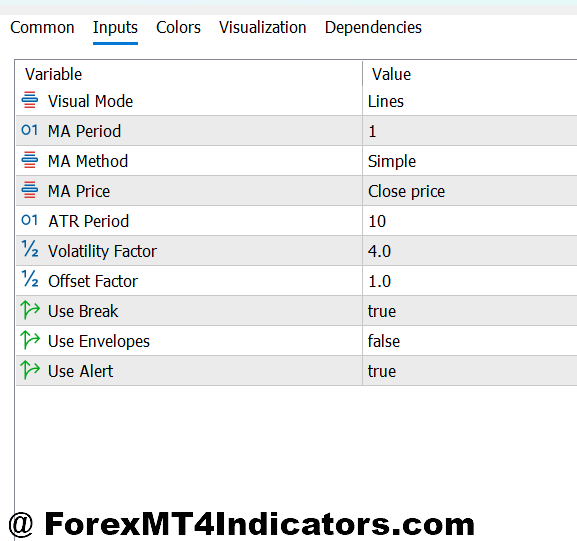577x541 pixels.
Task: Select the 'Use Envelopes' variable name
Action: (99, 342)
